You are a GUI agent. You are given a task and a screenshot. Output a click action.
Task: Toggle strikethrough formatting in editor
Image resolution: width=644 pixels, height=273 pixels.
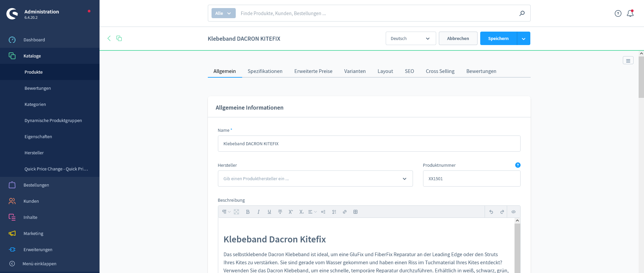pos(280,212)
